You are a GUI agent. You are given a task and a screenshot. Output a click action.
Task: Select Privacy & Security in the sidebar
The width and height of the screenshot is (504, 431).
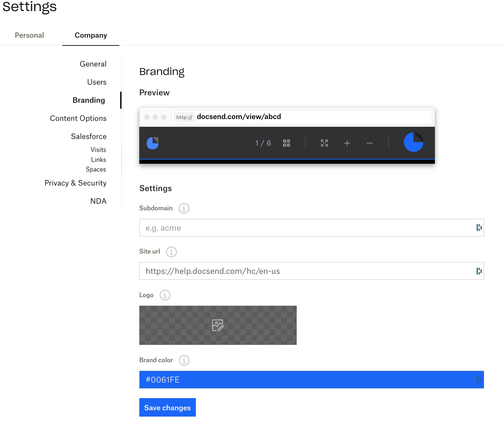pos(75,183)
